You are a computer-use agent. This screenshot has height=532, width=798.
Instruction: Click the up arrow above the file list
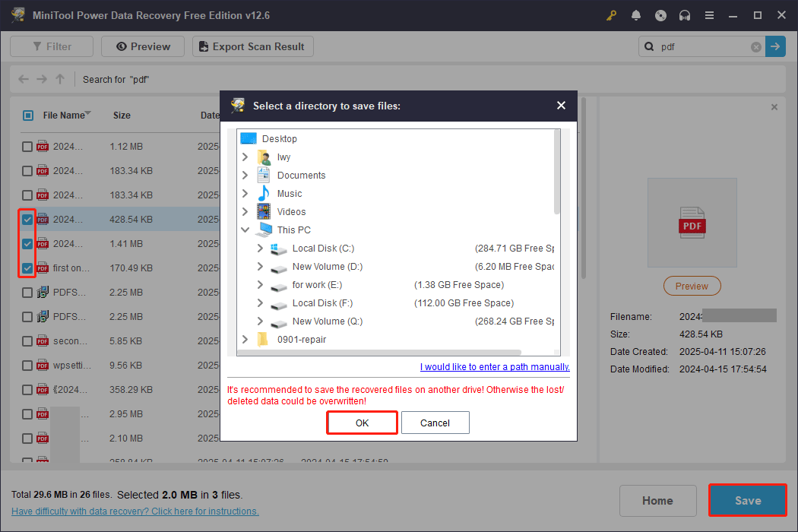[x=59, y=79]
